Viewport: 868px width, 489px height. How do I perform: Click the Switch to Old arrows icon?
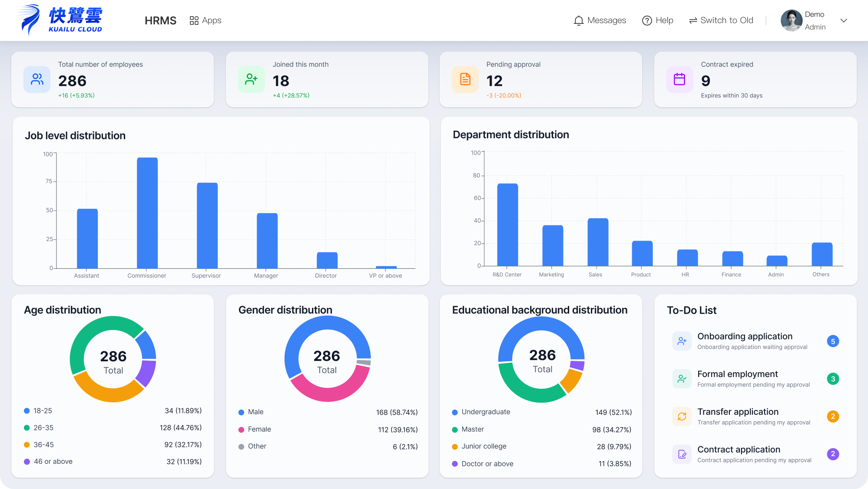pos(693,20)
